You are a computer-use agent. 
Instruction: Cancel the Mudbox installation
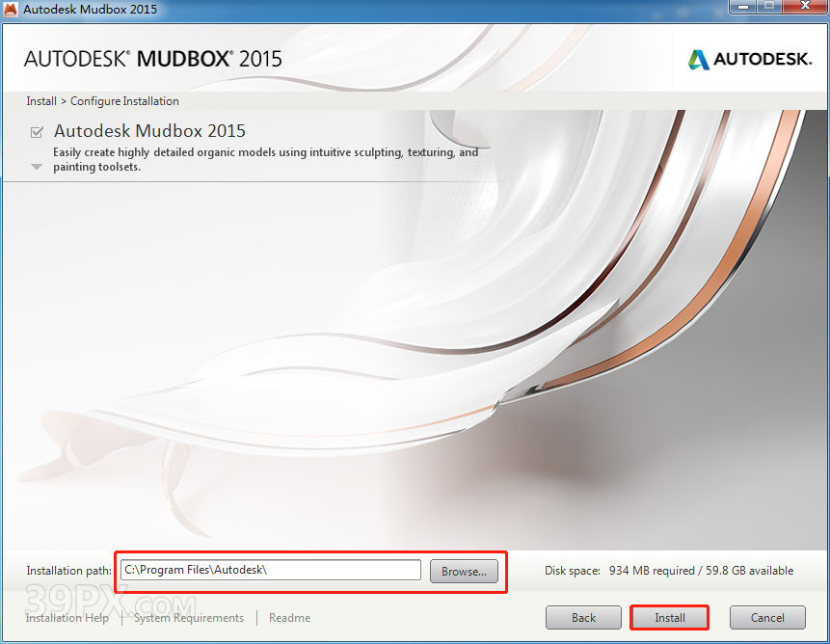click(x=767, y=617)
